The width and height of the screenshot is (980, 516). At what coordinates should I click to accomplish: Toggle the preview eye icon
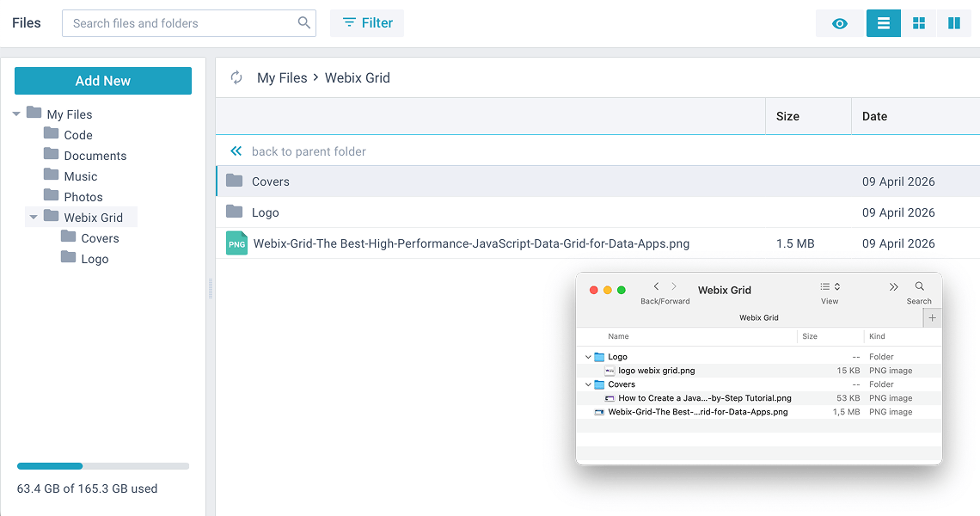840,23
